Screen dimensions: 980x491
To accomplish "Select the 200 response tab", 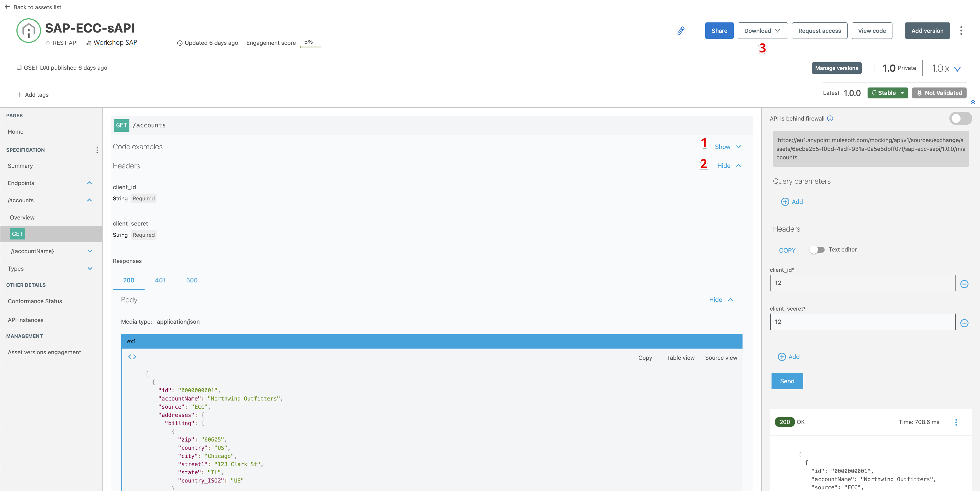I will [x=129, y=280].
